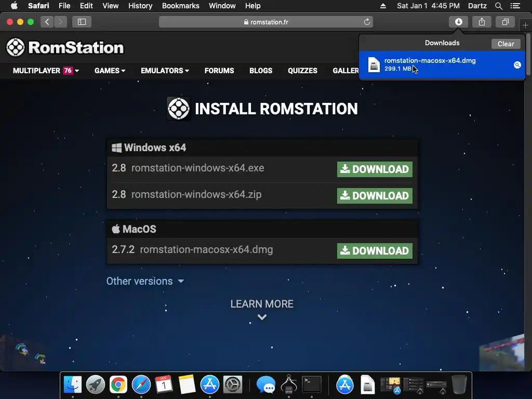Click the romstation.fr address bar
The image size is (532, 399).
(x=266, y=22)
